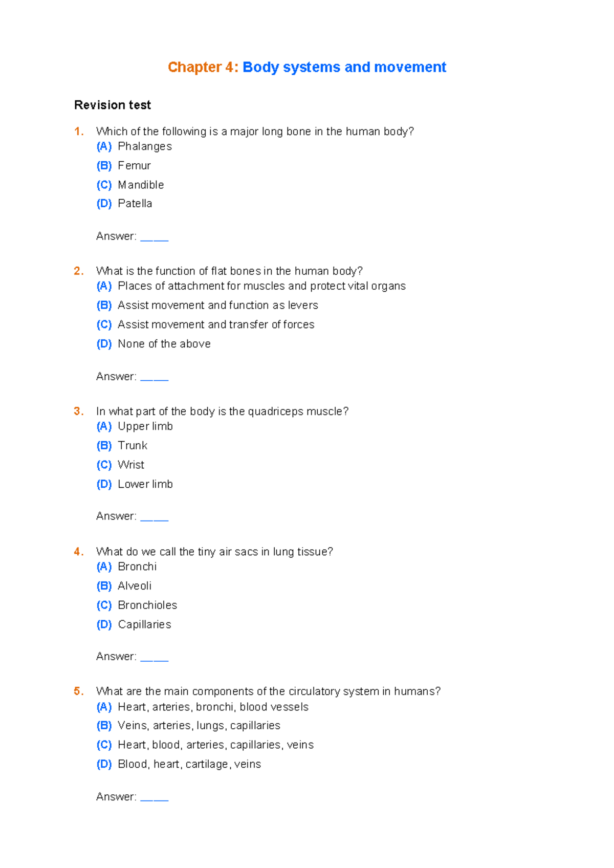
Task: Choose (C) Assist movement and transfer of forces
Action: click(205, 324)
